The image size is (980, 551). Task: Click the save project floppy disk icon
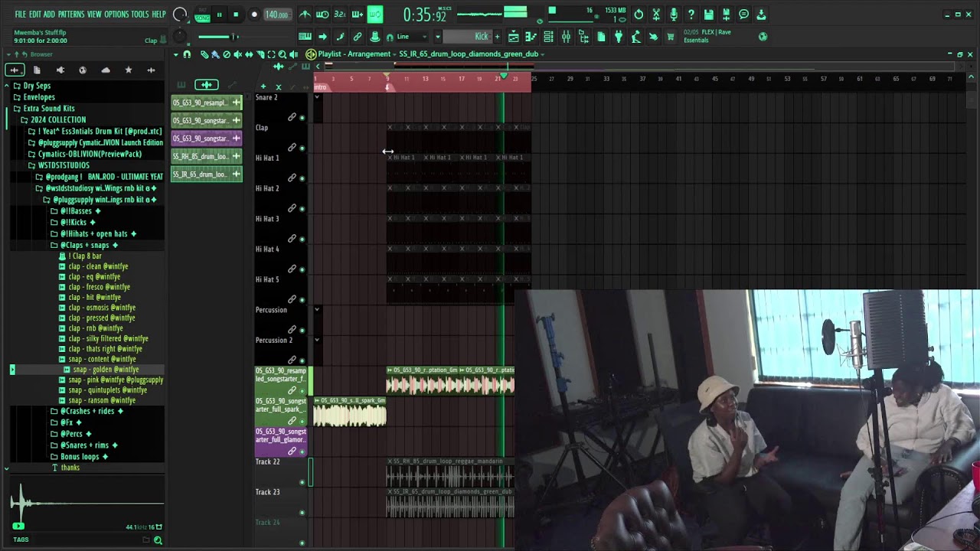tap(709, 15)
